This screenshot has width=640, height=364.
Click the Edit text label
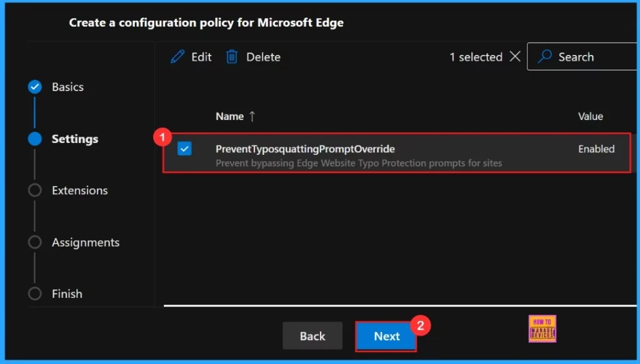[202, 57]
